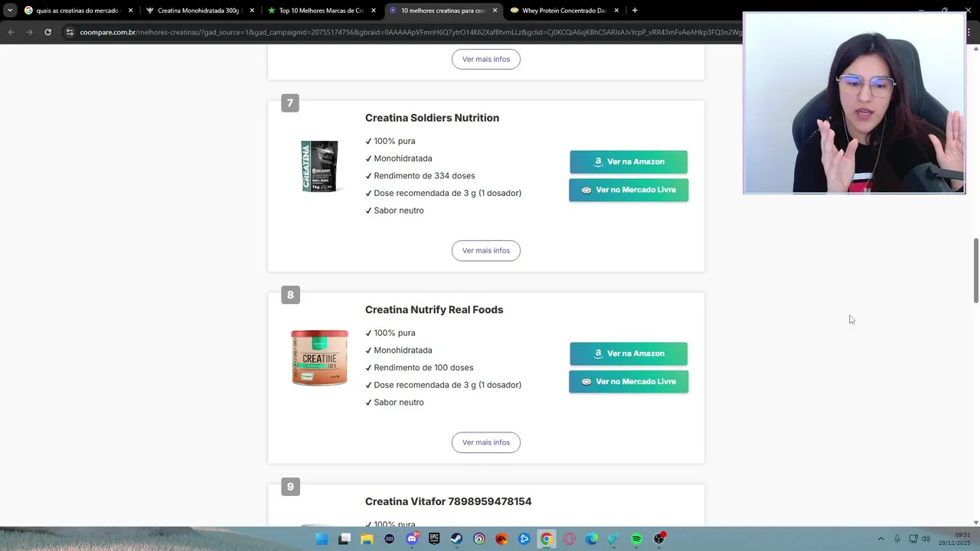Click Mercado Livre logo in Nutrify button
The height and width of the screenshot is (551, 980).
click(586, 382)
